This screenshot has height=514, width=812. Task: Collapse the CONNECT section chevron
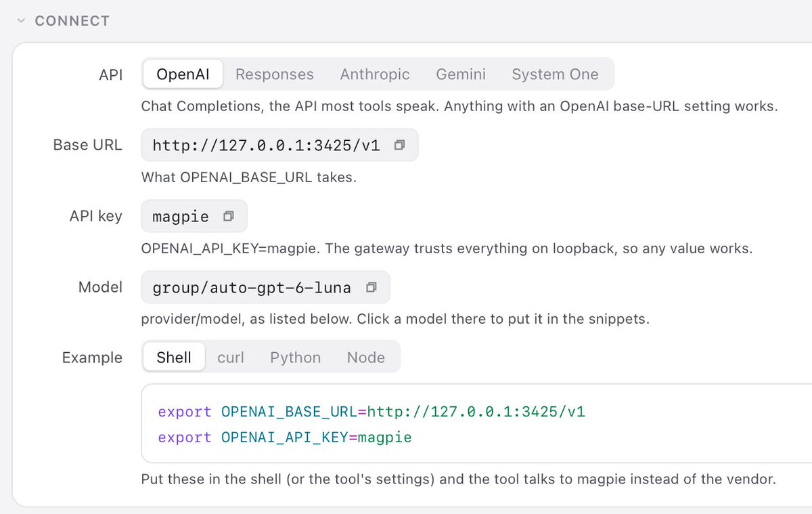click(x=21, y=21)
